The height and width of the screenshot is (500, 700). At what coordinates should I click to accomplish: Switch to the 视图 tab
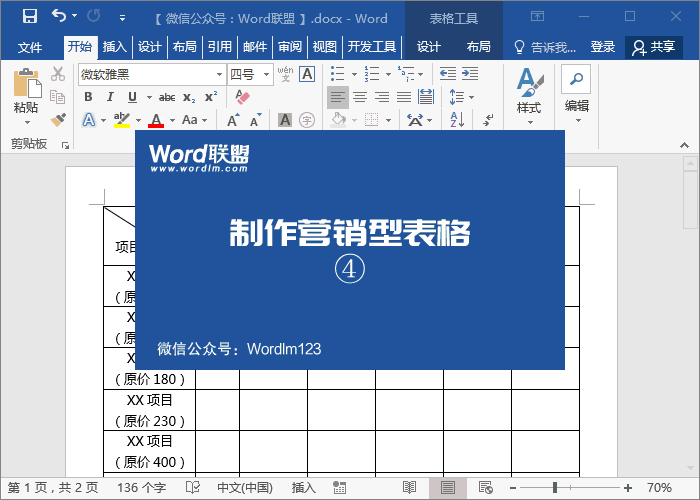pos(325,46)
